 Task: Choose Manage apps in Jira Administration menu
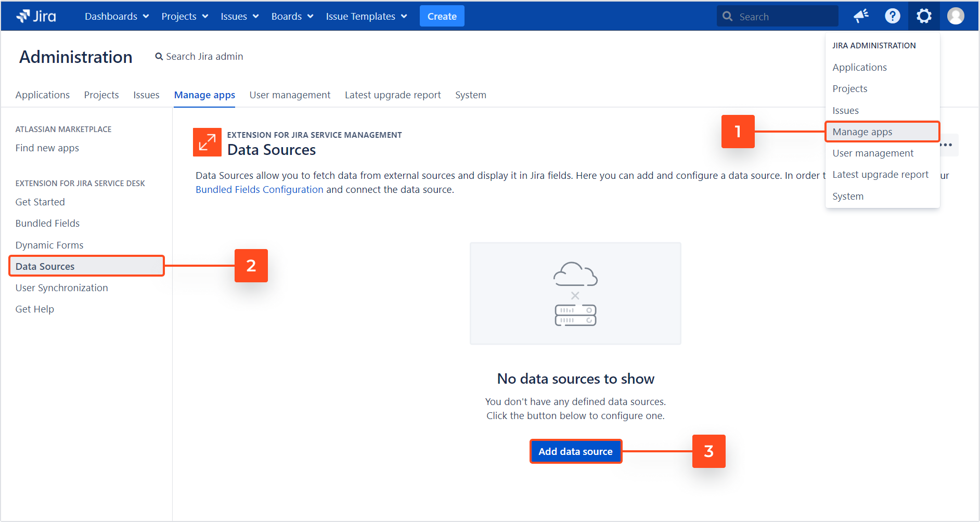(882, 132)
